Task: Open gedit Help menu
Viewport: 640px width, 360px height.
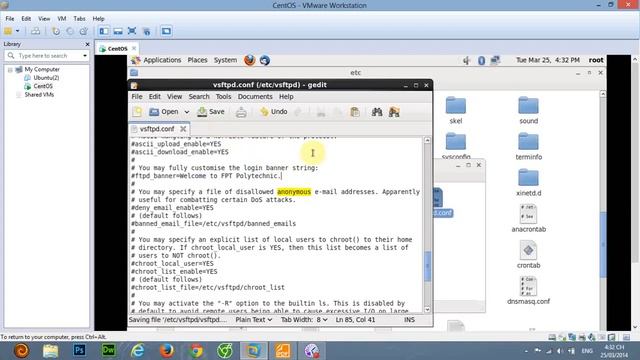Action: pos(286,97)
